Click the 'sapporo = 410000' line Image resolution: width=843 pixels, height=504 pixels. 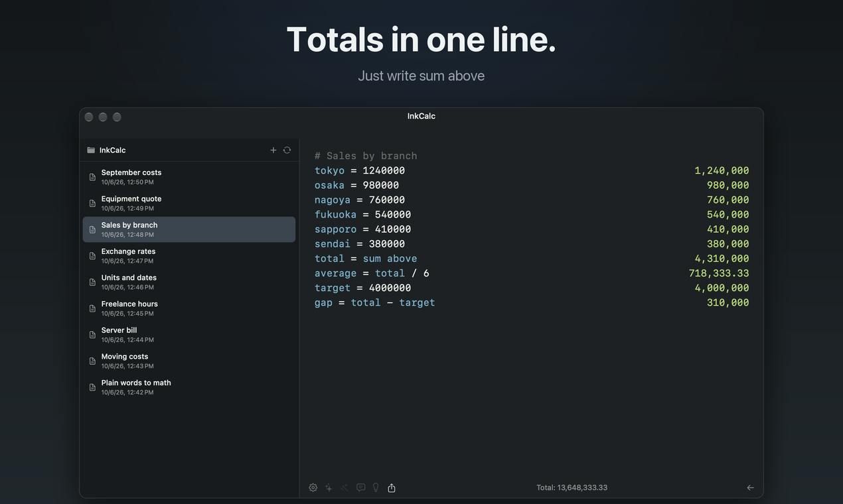362,229
